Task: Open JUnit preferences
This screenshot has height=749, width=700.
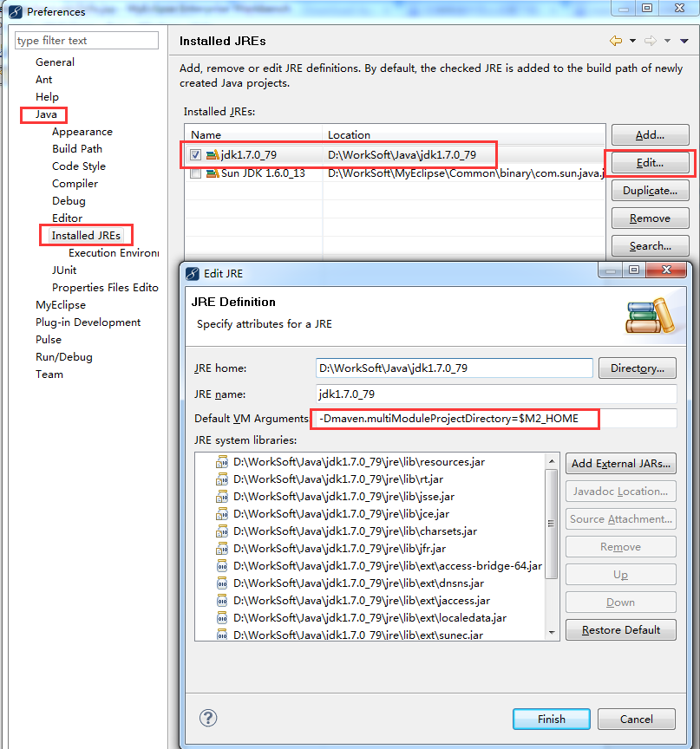Action: 64,270
